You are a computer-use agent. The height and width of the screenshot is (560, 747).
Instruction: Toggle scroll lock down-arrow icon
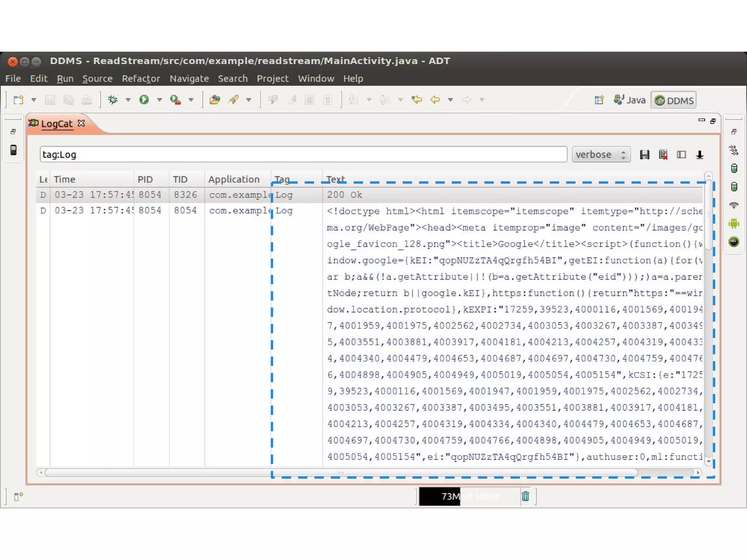click(700, 155)
